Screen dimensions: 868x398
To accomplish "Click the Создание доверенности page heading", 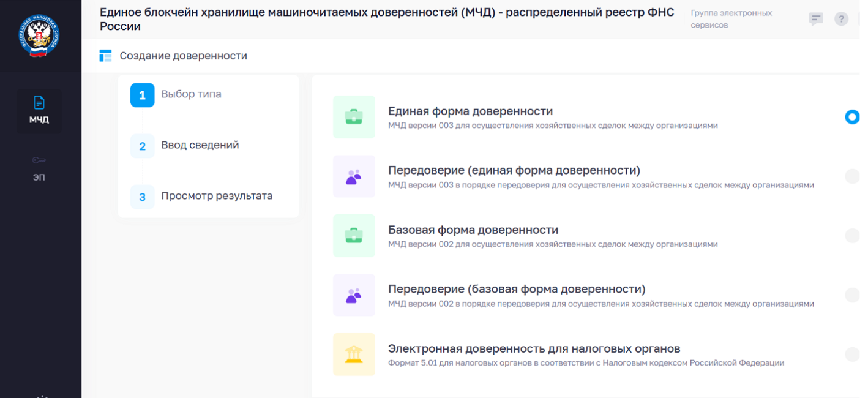I will 184,56.
